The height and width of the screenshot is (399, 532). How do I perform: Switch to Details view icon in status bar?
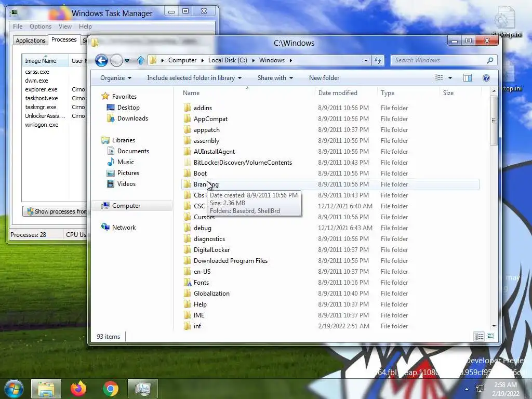click(x=479, y=337)
